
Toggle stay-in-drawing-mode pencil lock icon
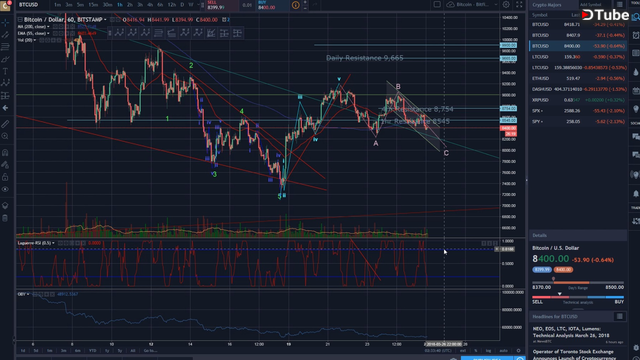click(x=5, y=164)
